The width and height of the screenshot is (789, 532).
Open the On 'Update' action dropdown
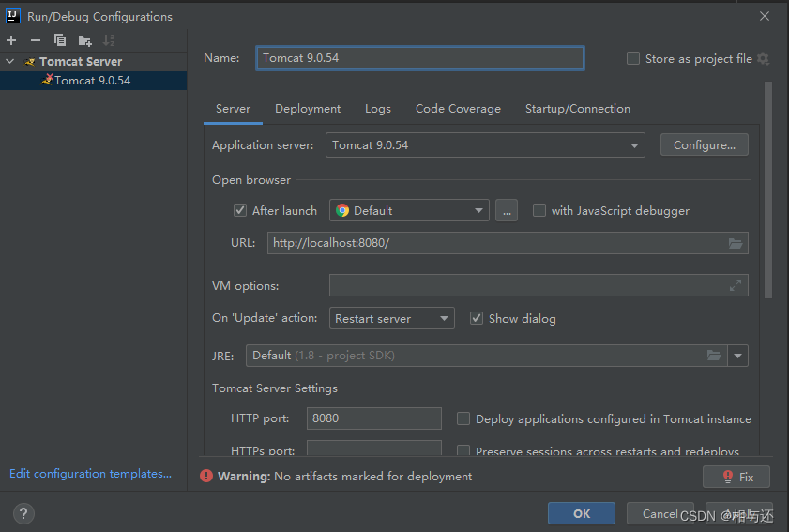click(x=391, y=318)
